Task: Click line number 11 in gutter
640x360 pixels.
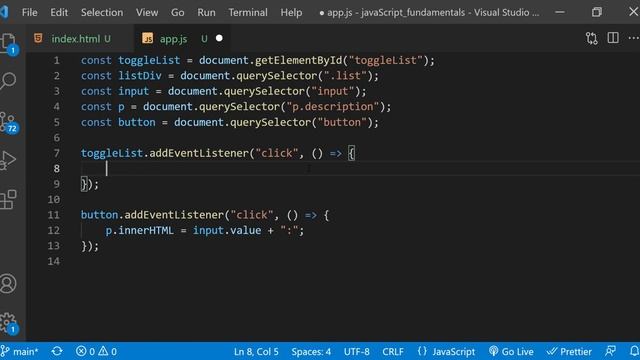Action: pos(53,215)
